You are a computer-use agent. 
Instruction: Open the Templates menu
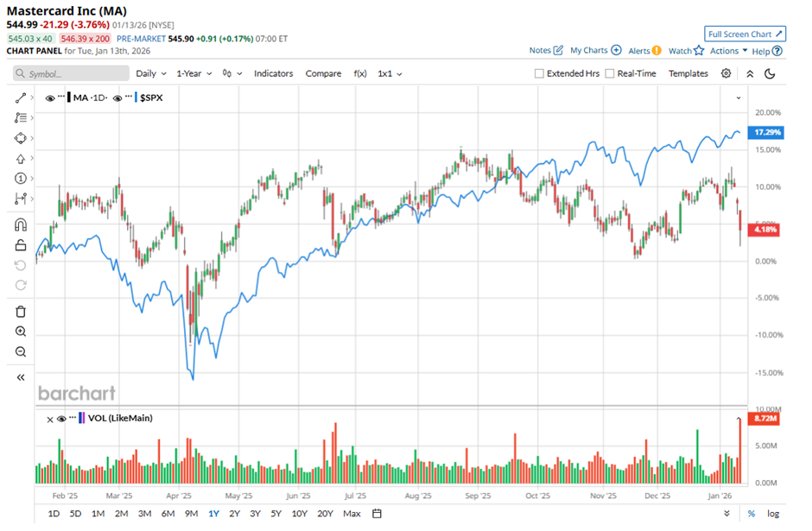pos(688,73)
